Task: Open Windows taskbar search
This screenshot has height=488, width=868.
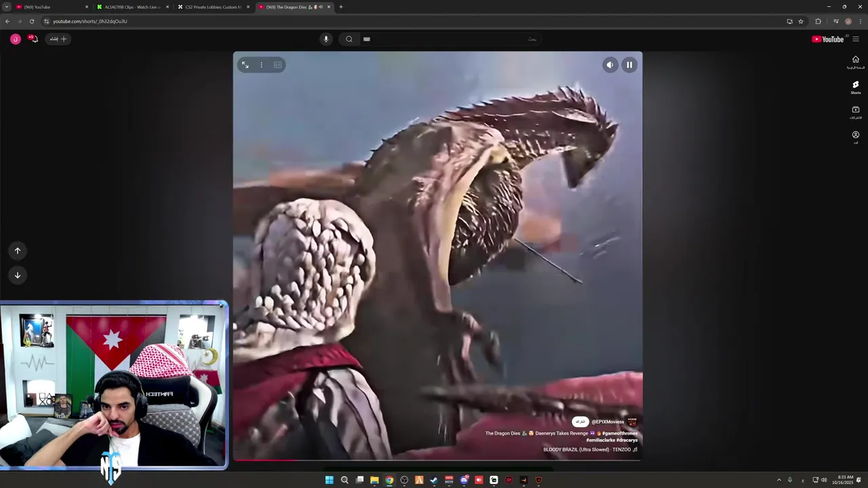Action: pyautogui.click(x=344, y=480)
